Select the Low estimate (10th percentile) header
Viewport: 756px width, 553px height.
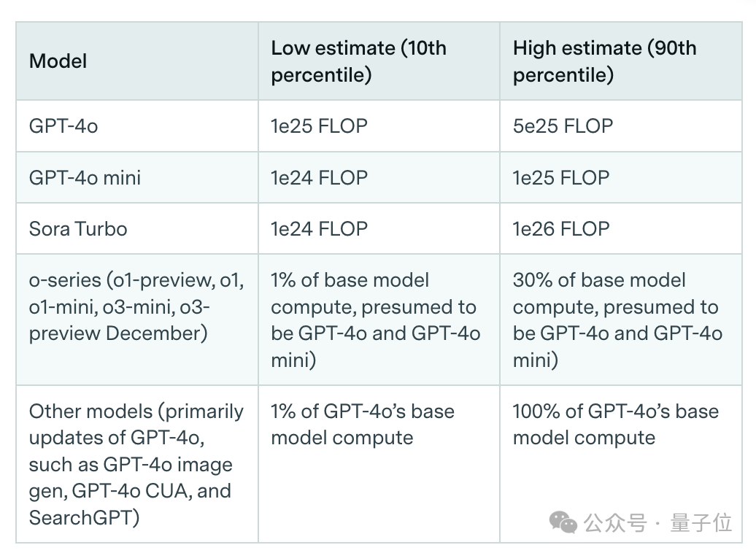tap(358, 61)
